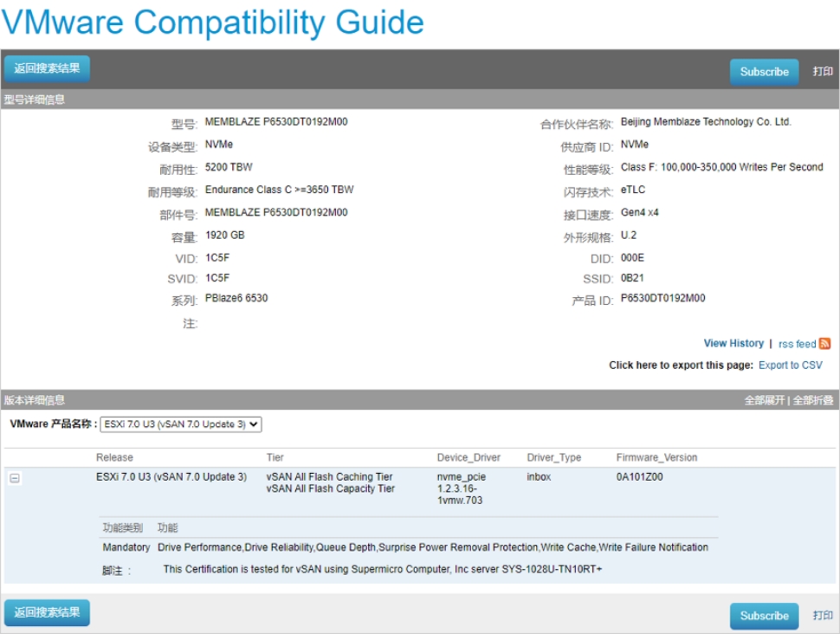Click 全部折叠 to collapse all
This screenshot has width=840, height=634.
coord(812,400)
